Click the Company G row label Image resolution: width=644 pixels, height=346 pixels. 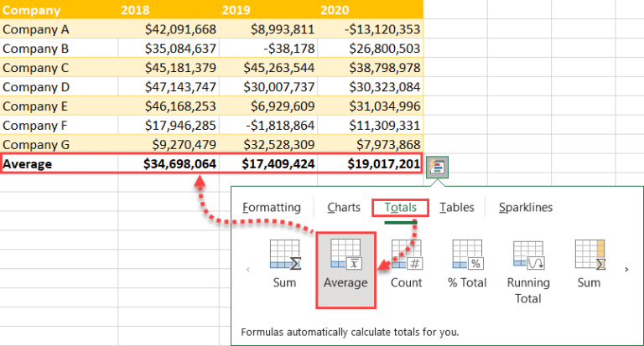[60, 144]
